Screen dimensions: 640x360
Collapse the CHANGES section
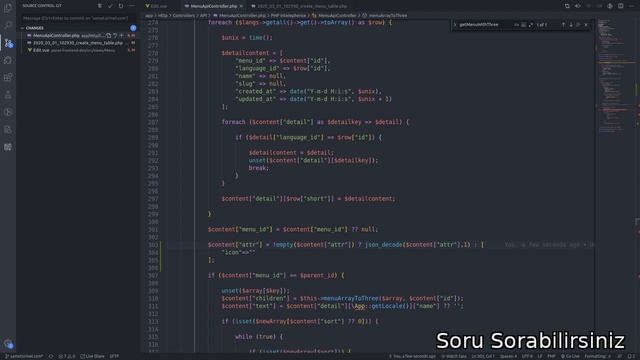tap(35, 28)
